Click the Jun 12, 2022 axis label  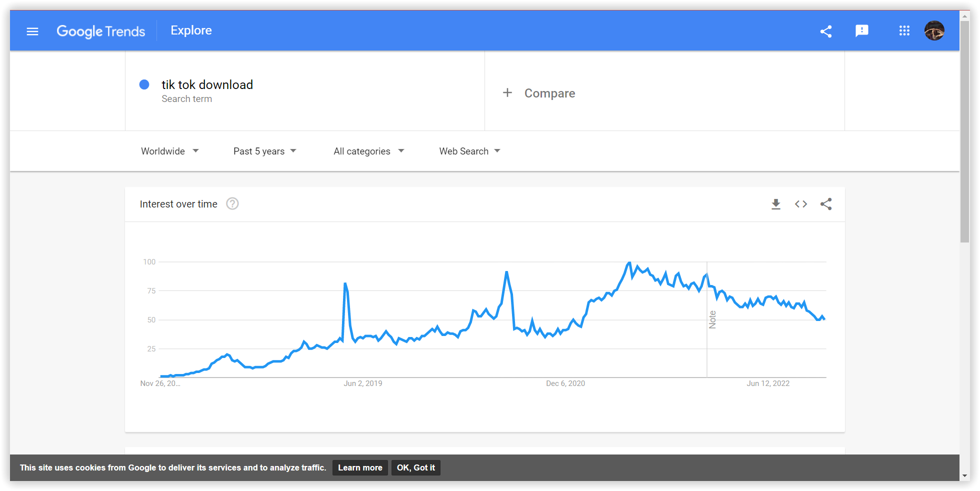click(x=768, y=383)
